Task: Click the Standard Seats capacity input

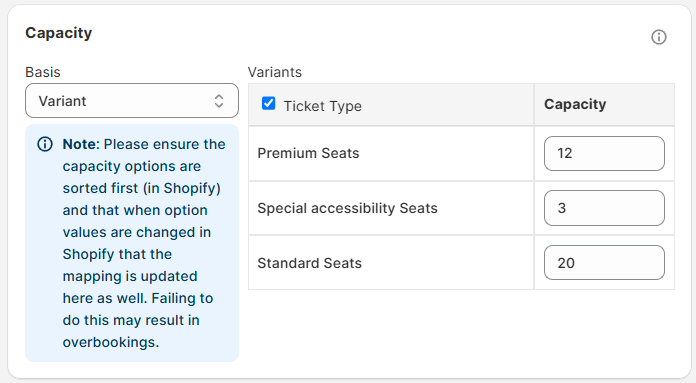Action: point(604,263)
